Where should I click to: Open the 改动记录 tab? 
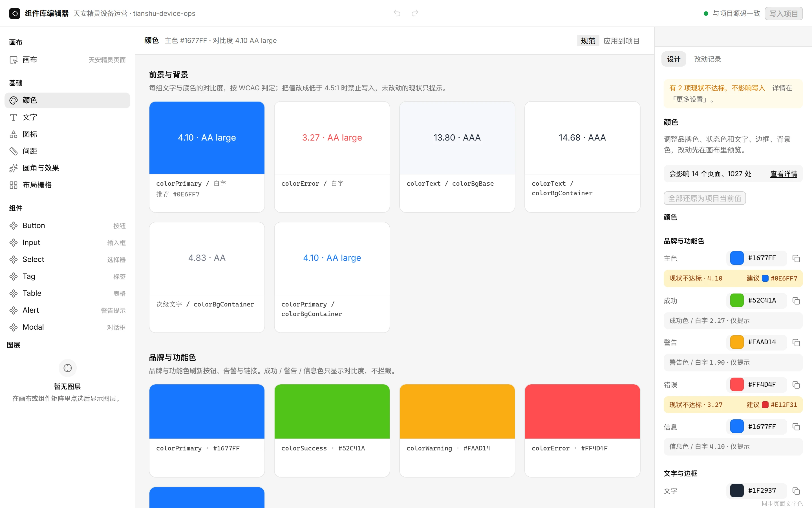(x=707, y=59)
